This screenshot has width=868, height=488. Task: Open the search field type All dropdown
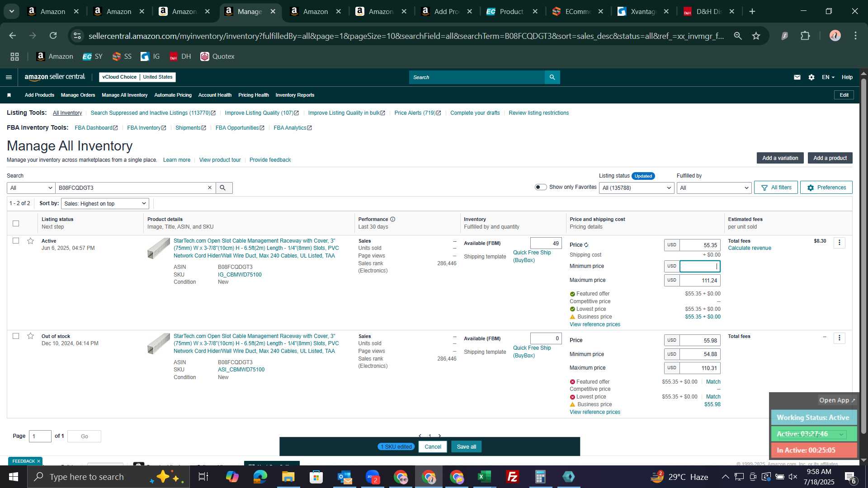tap(31, 188)
